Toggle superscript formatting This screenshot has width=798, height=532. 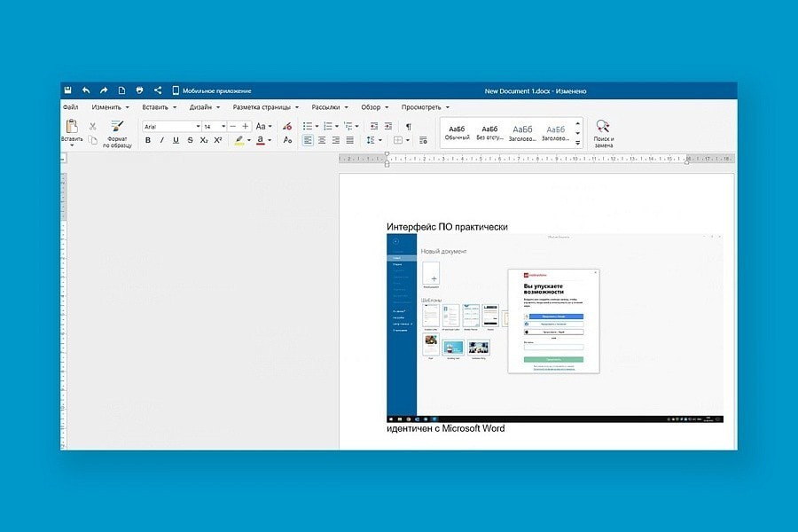(x=218, y=140)
